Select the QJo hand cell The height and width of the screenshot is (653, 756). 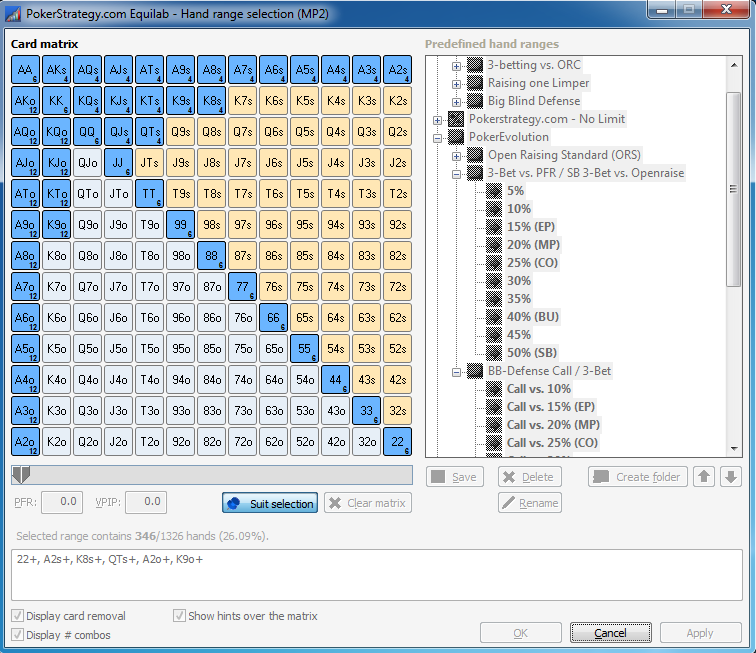point(87,163)
